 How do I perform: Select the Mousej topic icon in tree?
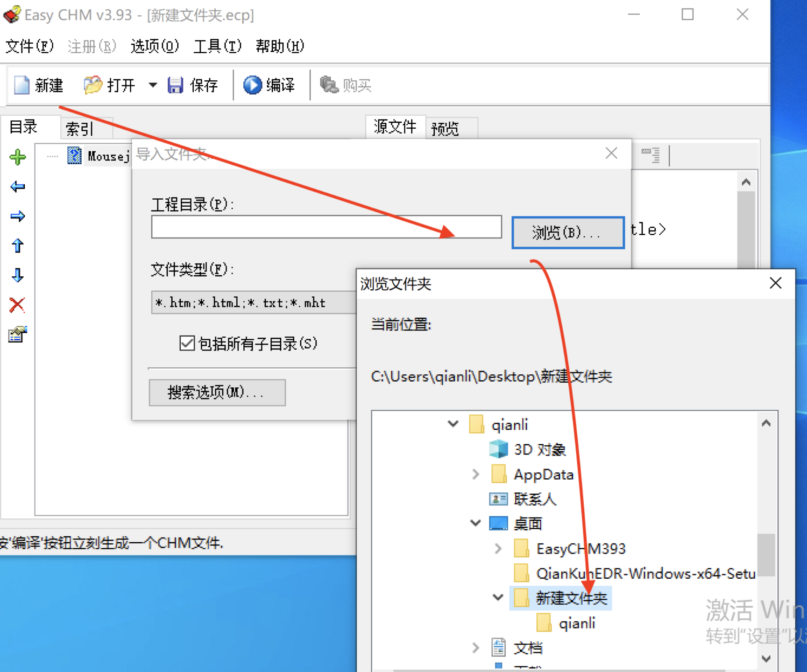[74, 155]
